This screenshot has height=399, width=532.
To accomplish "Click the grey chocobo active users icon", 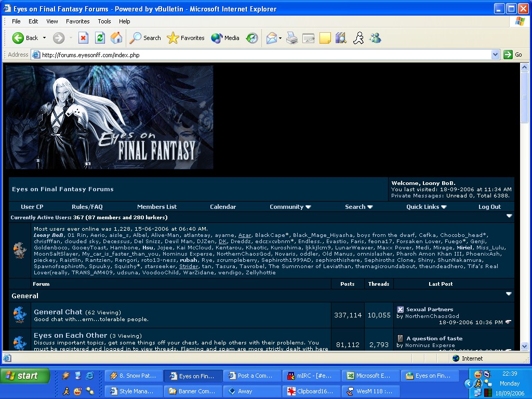I will pyautogui.click(x=20, y=250).
